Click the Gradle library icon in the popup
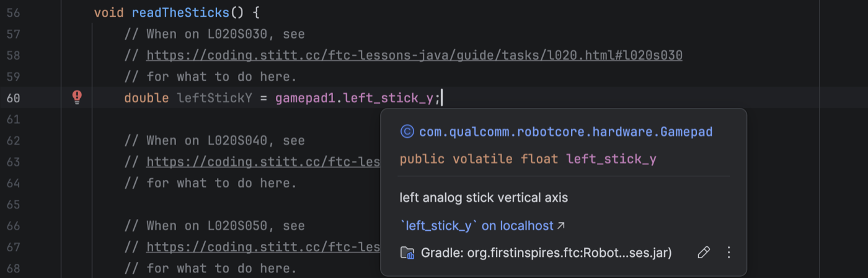 click(x=407, y=253)
